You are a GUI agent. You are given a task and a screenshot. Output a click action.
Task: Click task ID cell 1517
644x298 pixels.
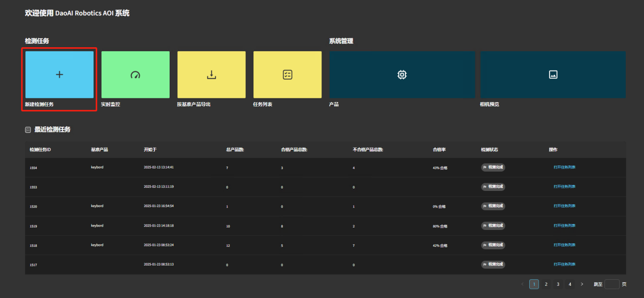(34, 265)
